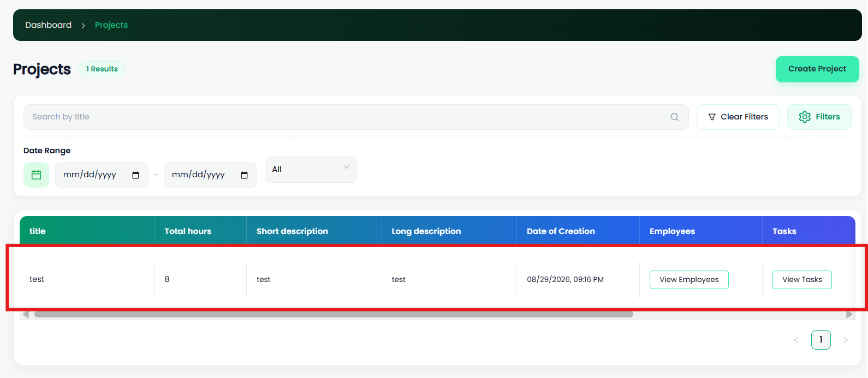Click the funnel icon in Clear Filters
Viewport: 868px width, 378px height.
click(x=712, y=117)
